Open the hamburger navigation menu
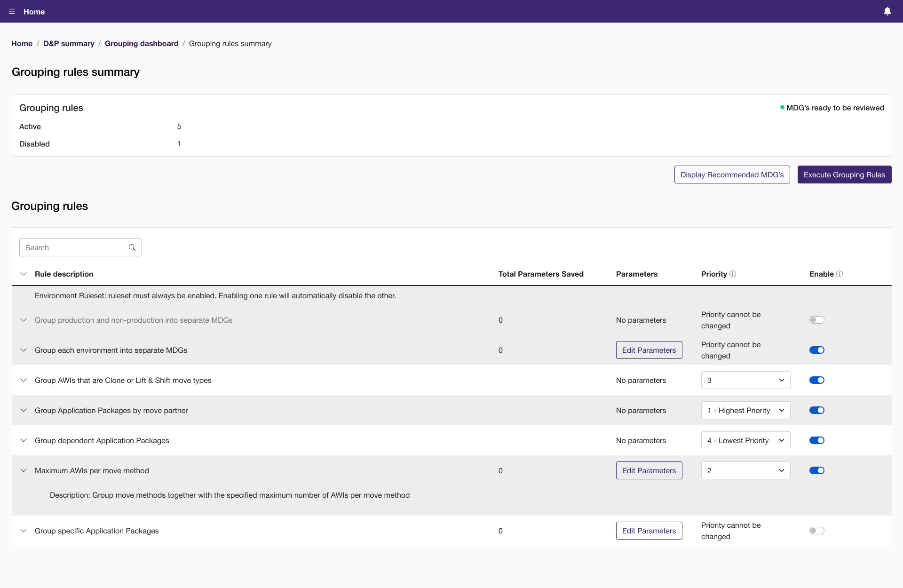This screenshot has height=588, width=903. pyautogui.click(x=12, y=11)
